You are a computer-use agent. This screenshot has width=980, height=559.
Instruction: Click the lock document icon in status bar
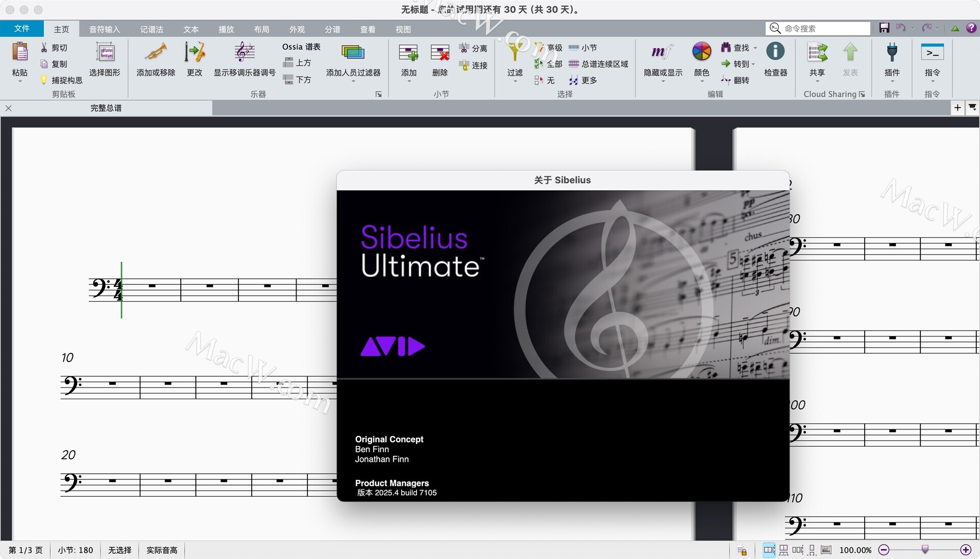point(742,550)
